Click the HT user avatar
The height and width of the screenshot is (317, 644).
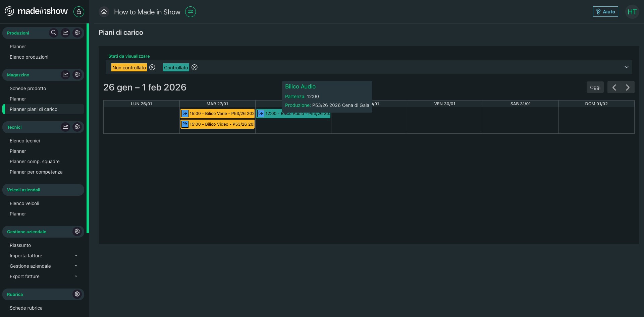point(632,12)
